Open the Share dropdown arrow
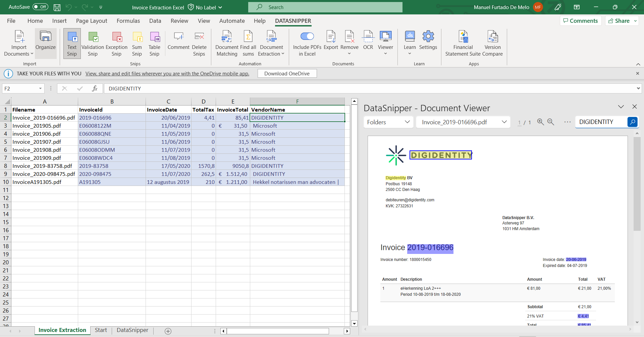Viewport: 644px width, 337px height. [x=635, y=21]
